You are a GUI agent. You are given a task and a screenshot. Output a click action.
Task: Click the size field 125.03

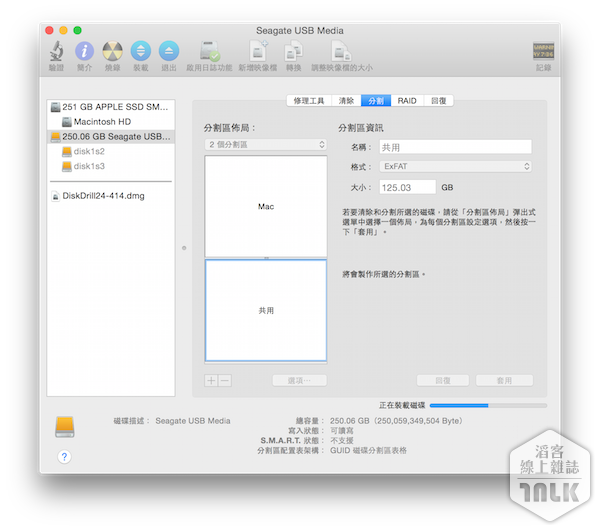pyautogui.click(x=408, y=188)
